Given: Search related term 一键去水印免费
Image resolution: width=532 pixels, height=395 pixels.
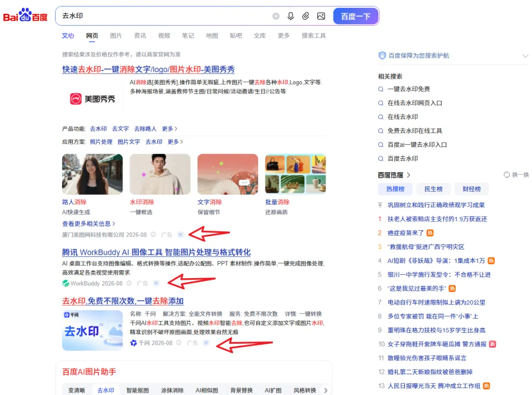Looking at the screenshot, I should [x=409, y=89].
